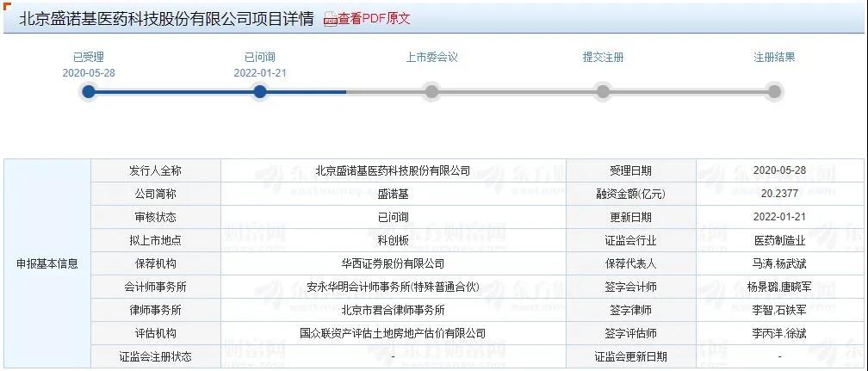868x371 pixels.
Task: Click the 律师事务所 label cell
Action: [x=156, y=310]
